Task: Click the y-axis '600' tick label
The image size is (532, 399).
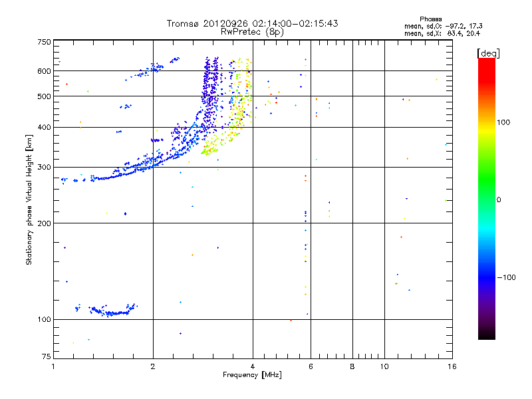Action: [x=44, y=71]
